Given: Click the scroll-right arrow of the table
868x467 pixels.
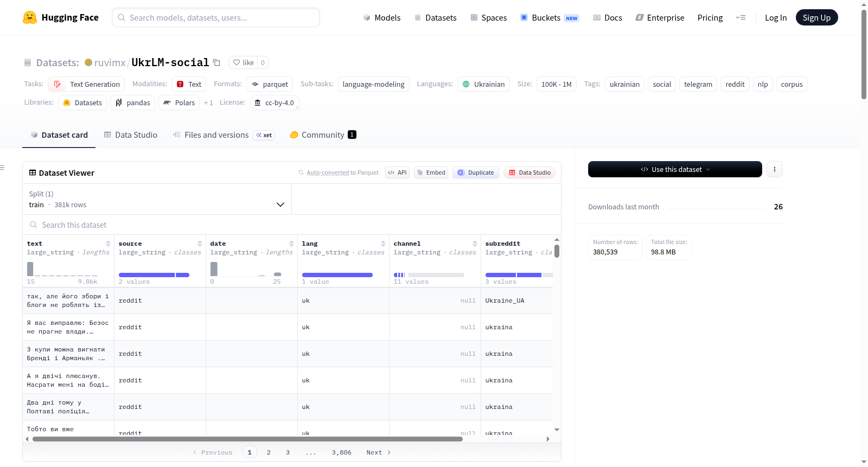Looking at the screenshot, I should [548, 439].
